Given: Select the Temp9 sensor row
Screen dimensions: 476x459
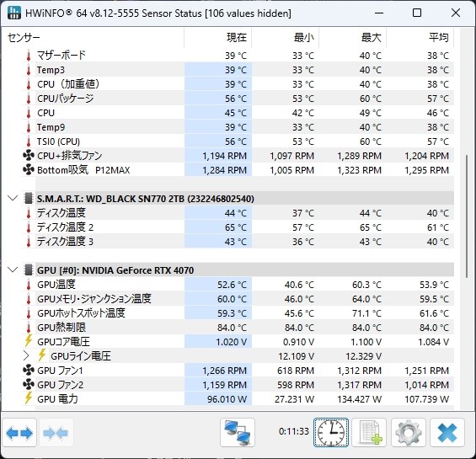Looking at the screenshot, I should click(x=238, y=127).
